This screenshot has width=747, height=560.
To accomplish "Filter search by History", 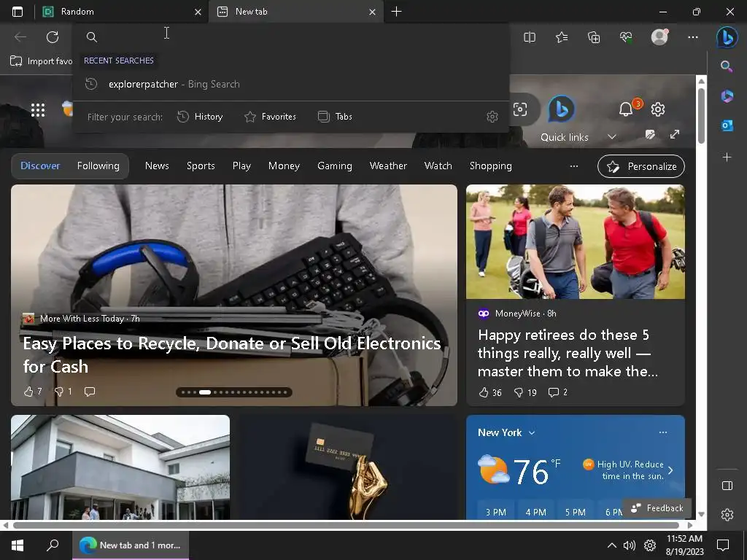I will point(200,117).
